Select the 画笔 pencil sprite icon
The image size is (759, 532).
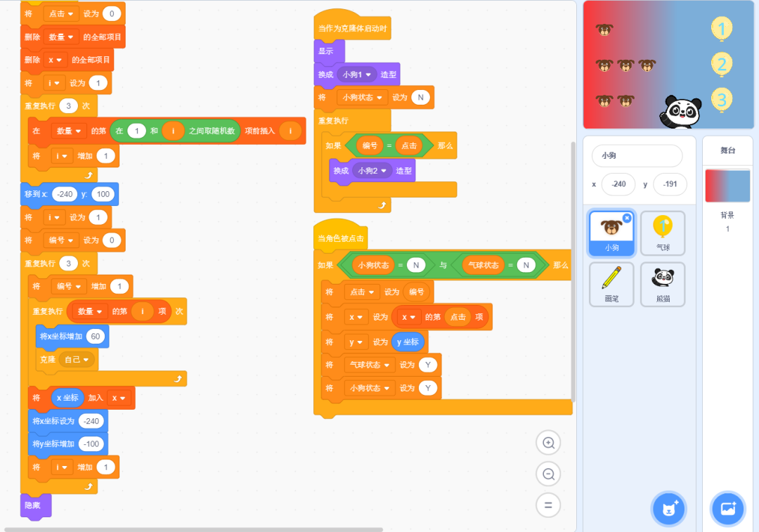tap(611, 284)
